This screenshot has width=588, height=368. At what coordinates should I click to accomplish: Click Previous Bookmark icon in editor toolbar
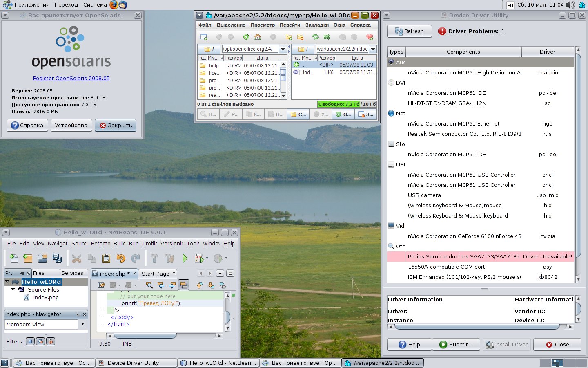pos(200,285)
